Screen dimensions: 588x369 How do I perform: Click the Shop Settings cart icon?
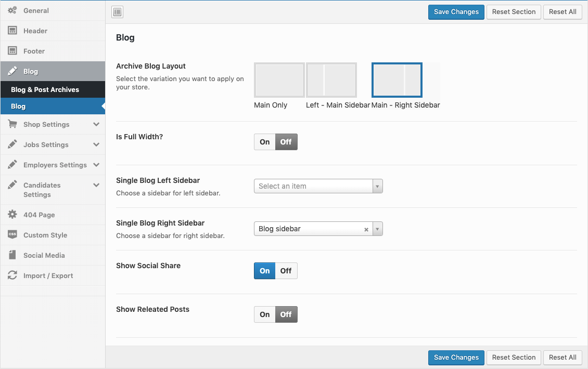(x=12, y=124)
